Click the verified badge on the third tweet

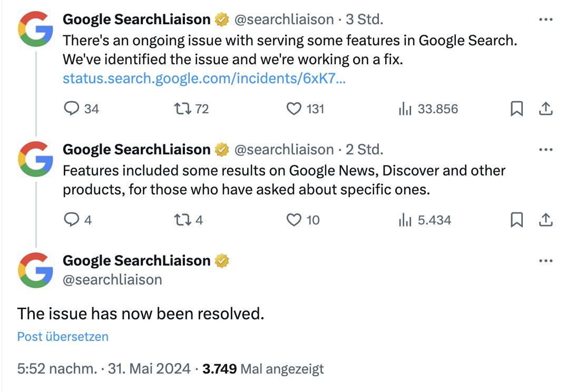point(221,260)
